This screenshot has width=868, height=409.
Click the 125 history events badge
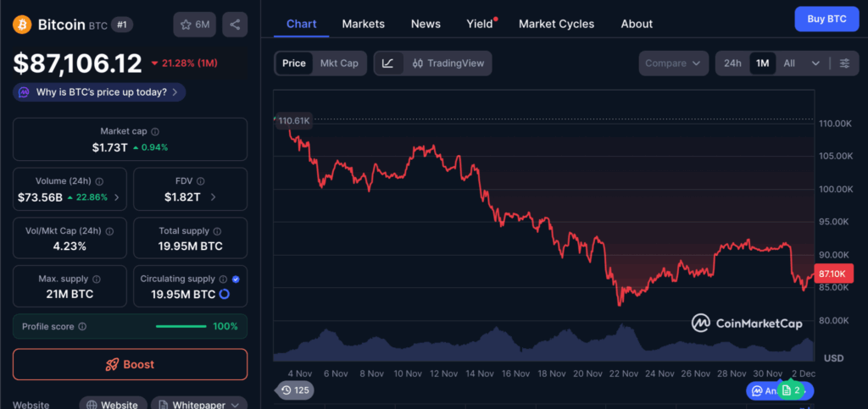click(x=293, y=390)
